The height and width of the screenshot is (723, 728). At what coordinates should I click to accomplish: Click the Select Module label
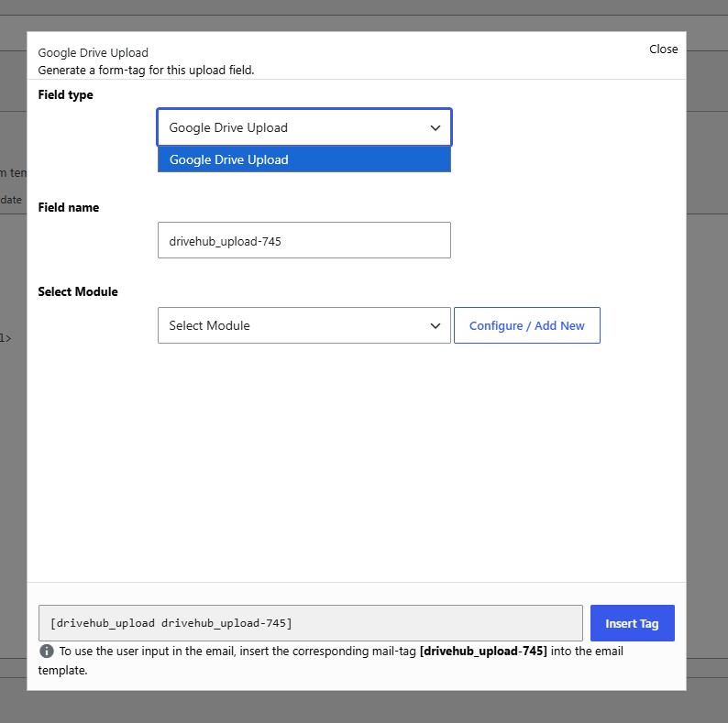pos(78,292)
